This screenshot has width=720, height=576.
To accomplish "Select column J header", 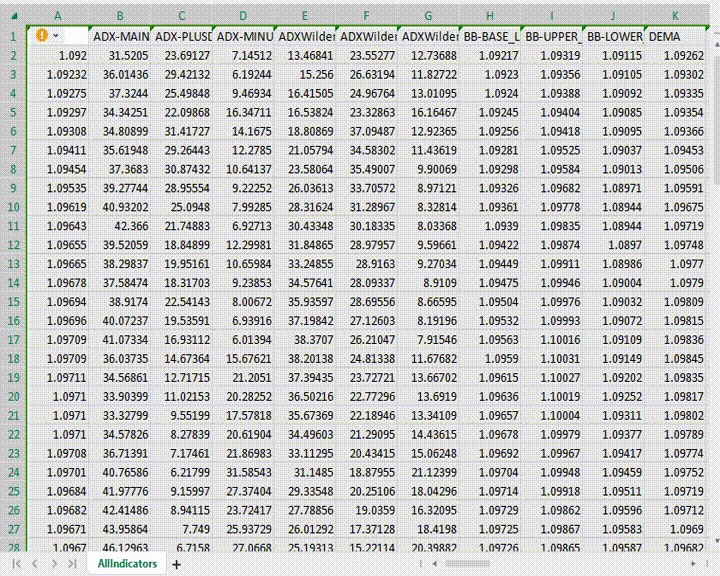I will click(613, 16).
